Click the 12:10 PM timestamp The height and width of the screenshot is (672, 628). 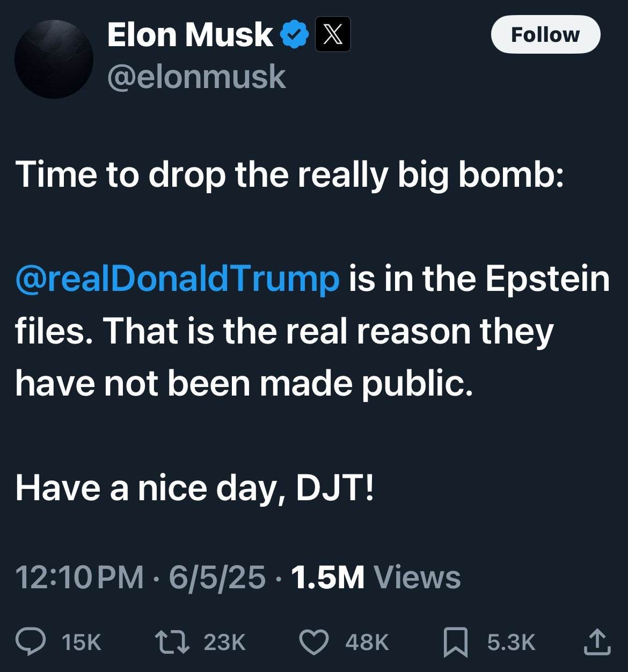(79, 578)
